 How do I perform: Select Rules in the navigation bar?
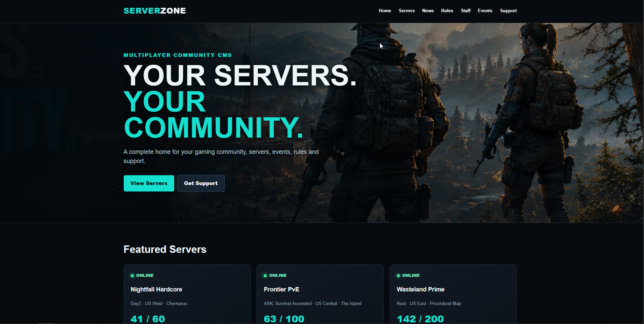(x=447, y=11)
